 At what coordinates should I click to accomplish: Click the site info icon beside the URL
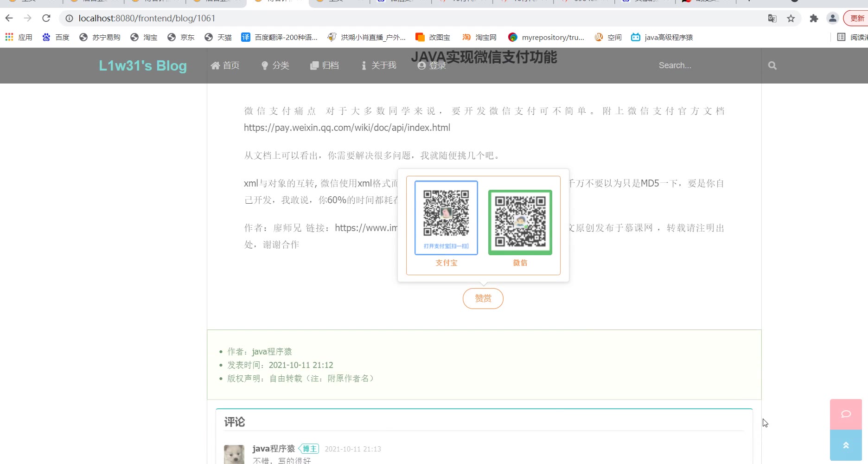point(69,19)
